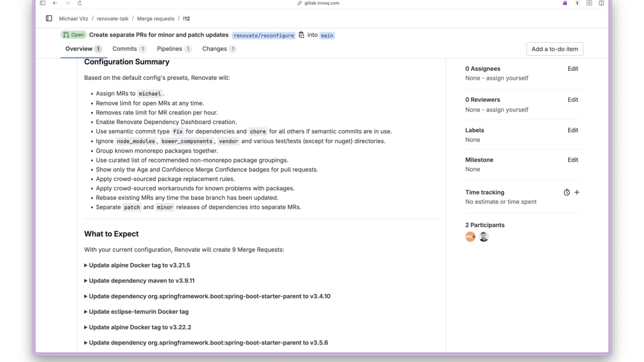Click Enable Renovate Dependency Dashboard creation line
Viewport: 644px width, 362px height.
coord(166,122)
